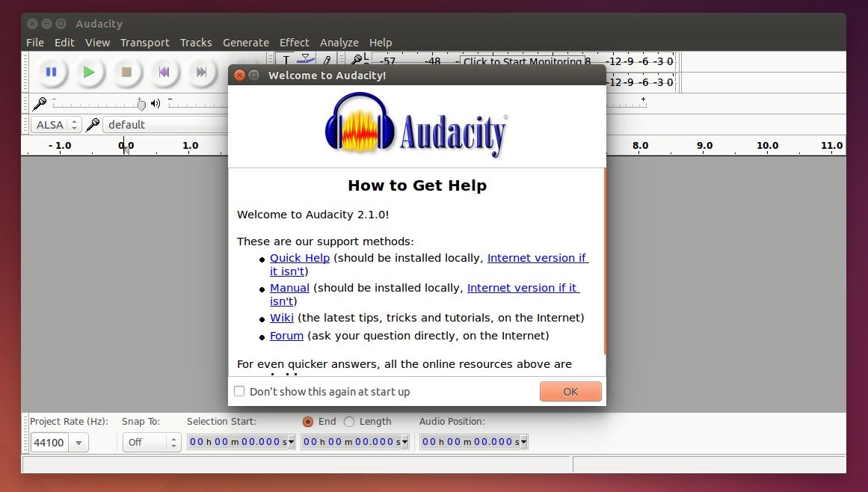Open the Forum link

click(286, 336)
